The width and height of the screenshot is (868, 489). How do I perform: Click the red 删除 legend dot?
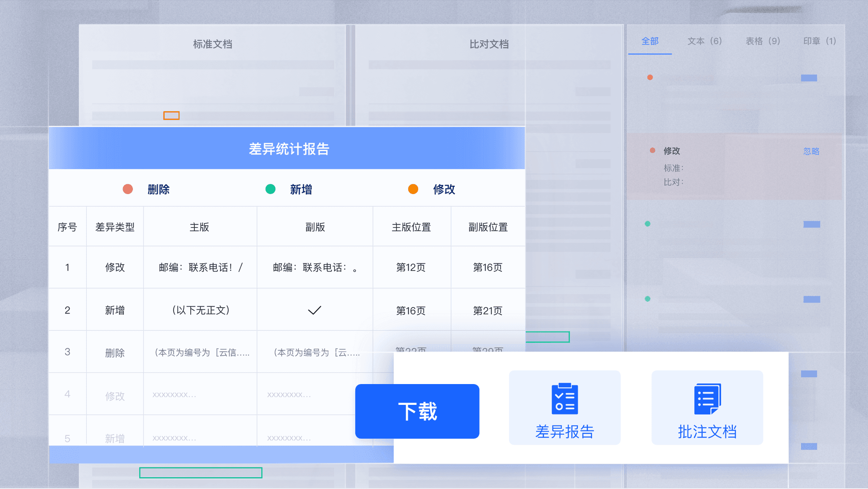[128, 189]
